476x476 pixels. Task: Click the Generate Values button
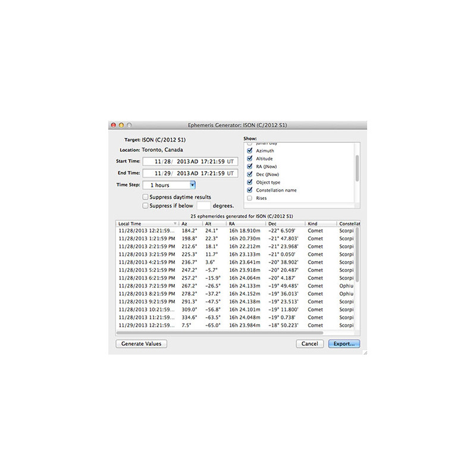click(x=141, y=343)
